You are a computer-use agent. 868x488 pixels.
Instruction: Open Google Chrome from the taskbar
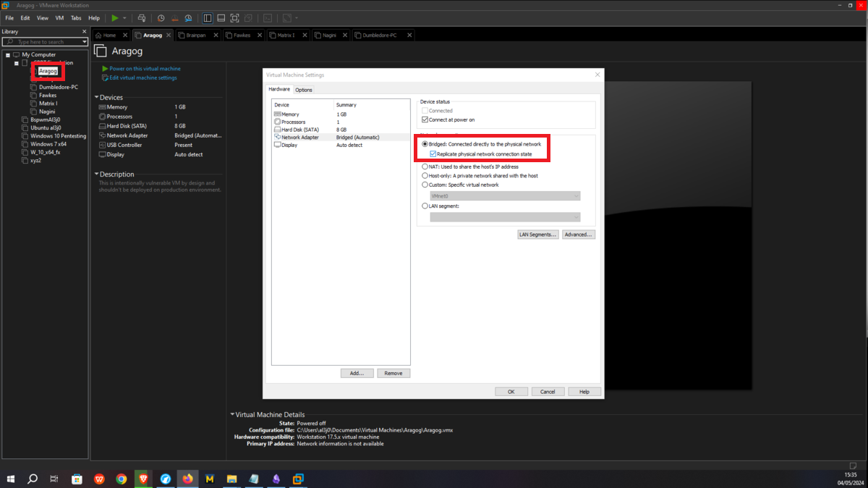122,479
